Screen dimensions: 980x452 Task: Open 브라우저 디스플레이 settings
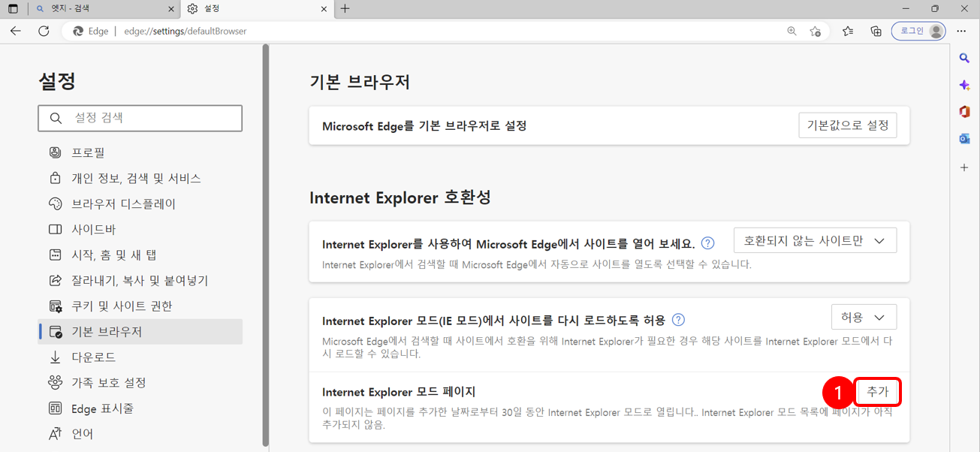pos(140,203)
